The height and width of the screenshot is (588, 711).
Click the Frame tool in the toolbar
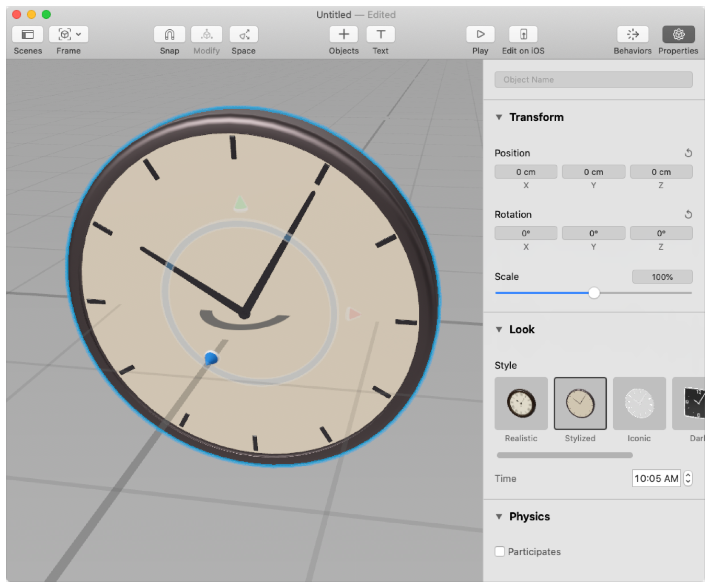65,34
